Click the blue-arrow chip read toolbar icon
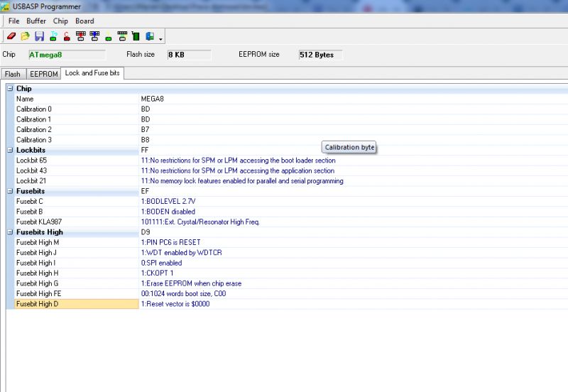This screenshot has height=392, width=568. [x=94, y=36]
